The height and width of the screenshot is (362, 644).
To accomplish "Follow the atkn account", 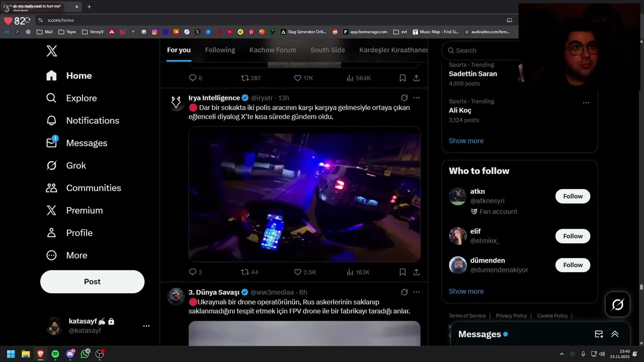I will pos(573,197).
